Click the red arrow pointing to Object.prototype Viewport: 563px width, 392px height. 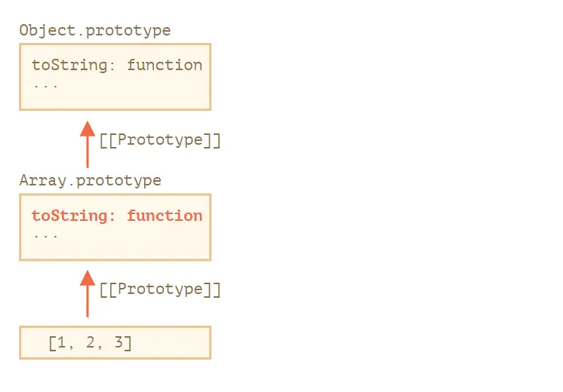(88, 144)
